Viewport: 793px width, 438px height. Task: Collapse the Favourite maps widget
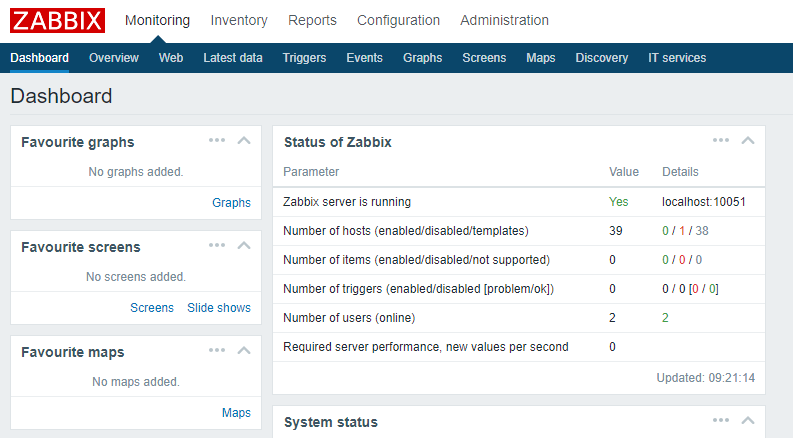[244, 351]
